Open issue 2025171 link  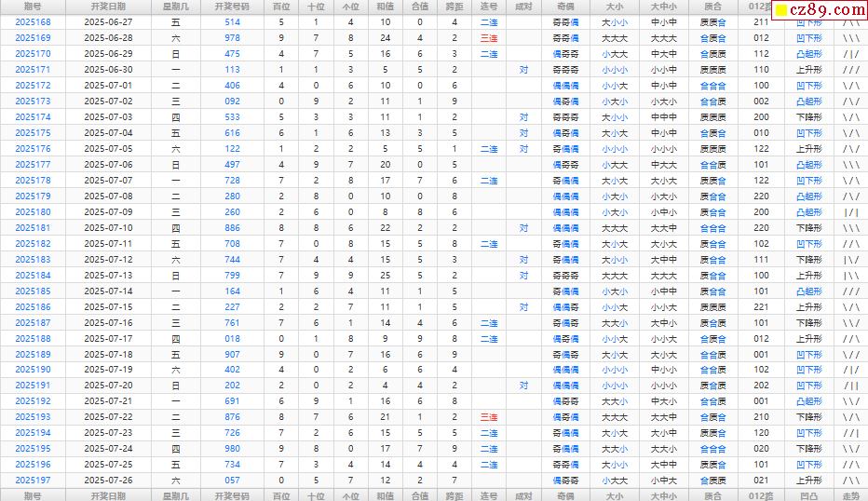(x=33, y=70)
